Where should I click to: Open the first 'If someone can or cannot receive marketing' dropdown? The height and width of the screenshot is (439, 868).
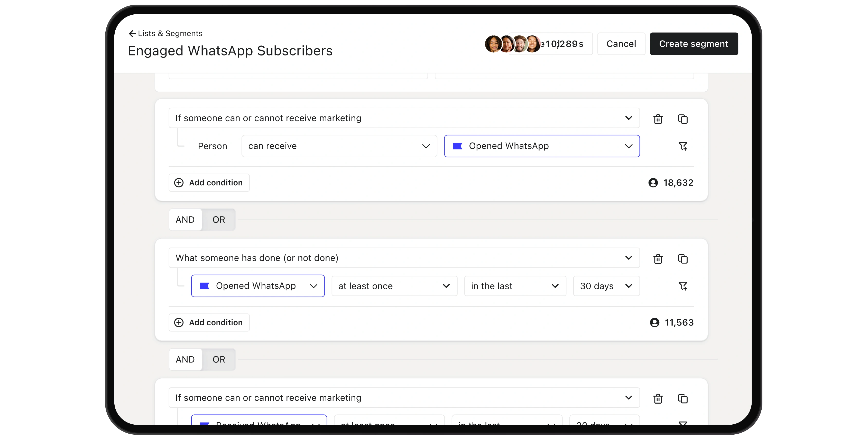(404, 118)
